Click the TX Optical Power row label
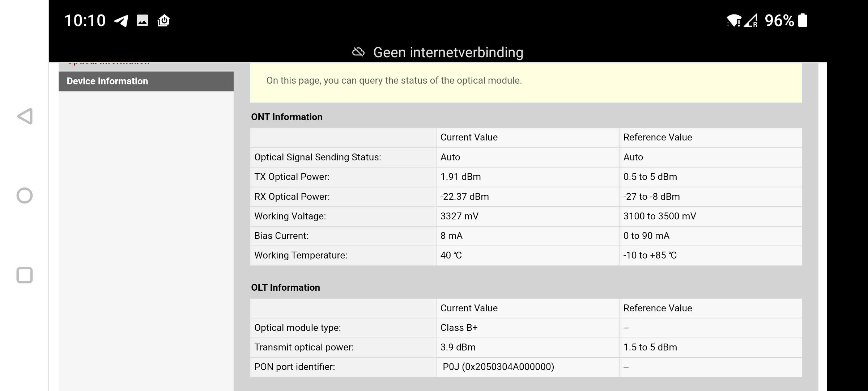The image size is (868, 391). tap(292, 177)
